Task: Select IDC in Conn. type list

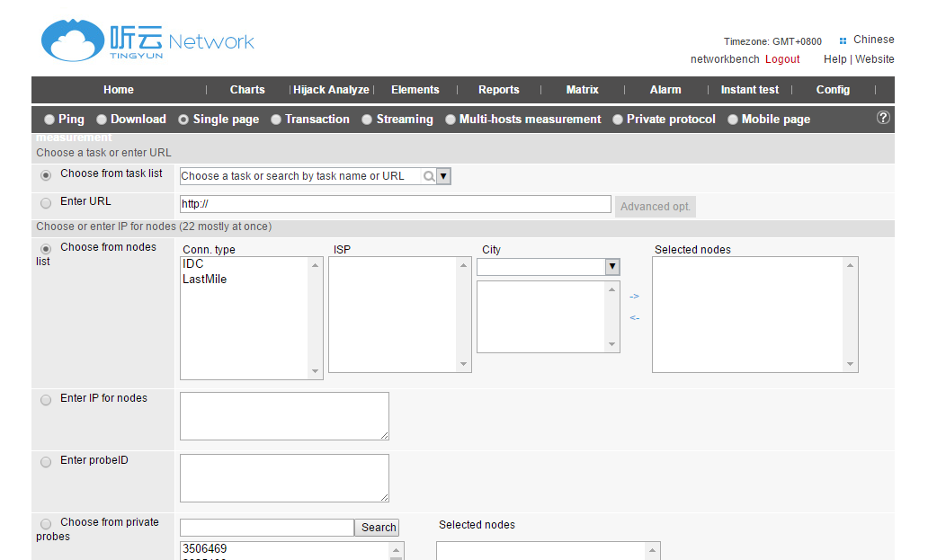Action: [x=193, y=264]
